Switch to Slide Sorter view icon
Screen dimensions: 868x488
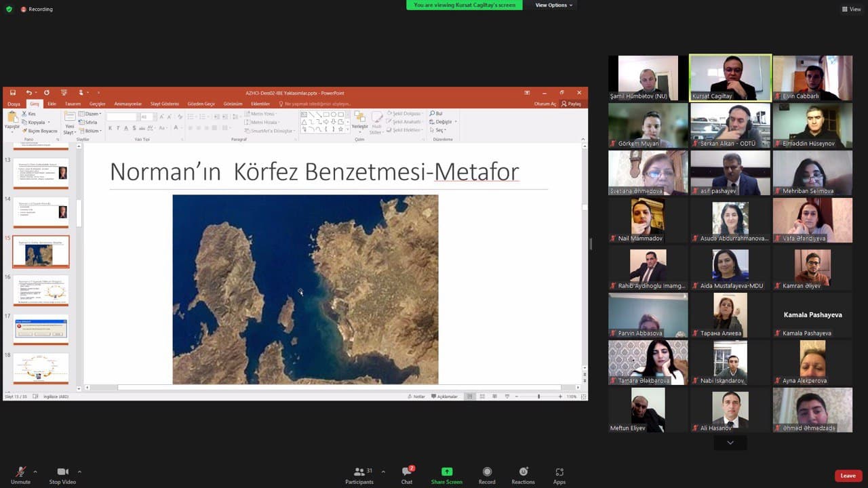click(x=481, y=396)
